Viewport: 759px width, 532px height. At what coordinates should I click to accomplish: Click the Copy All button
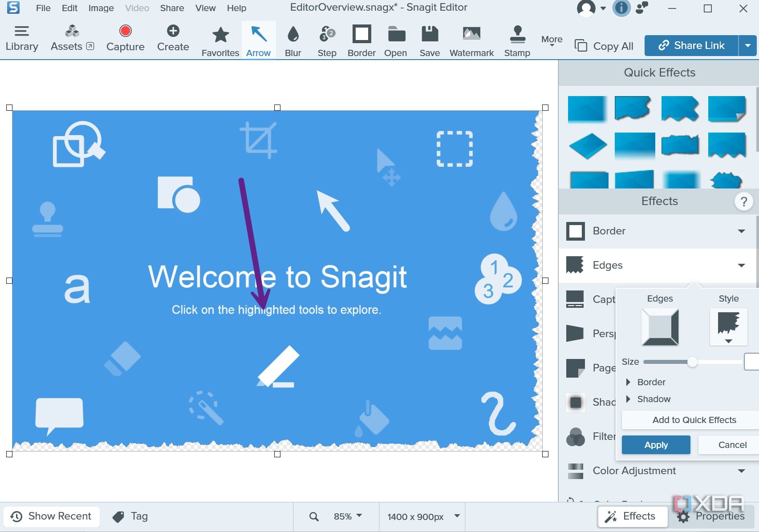coord(604,46)
